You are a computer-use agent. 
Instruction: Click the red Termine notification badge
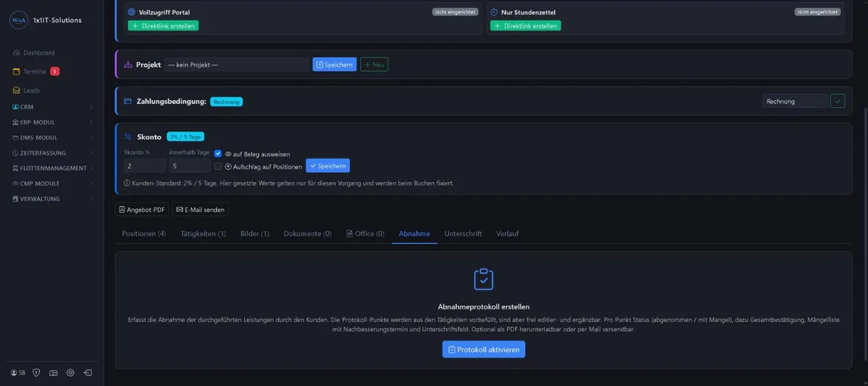pyautogui.click(x=55, y=72)
